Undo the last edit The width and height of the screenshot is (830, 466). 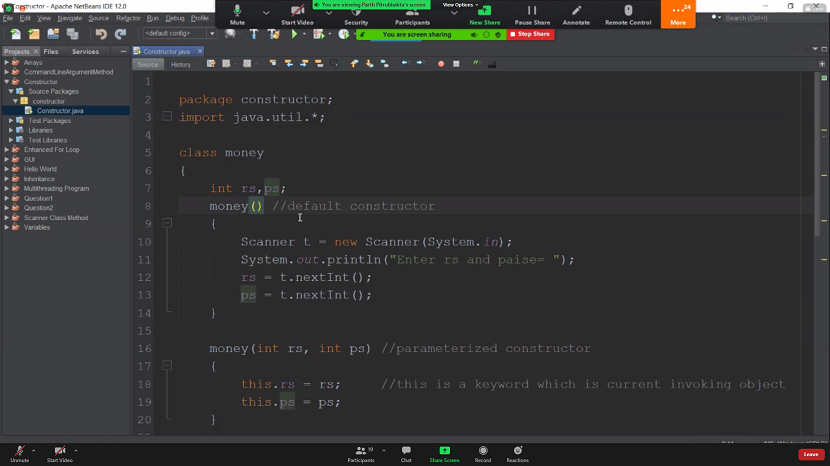coord(101,34)
